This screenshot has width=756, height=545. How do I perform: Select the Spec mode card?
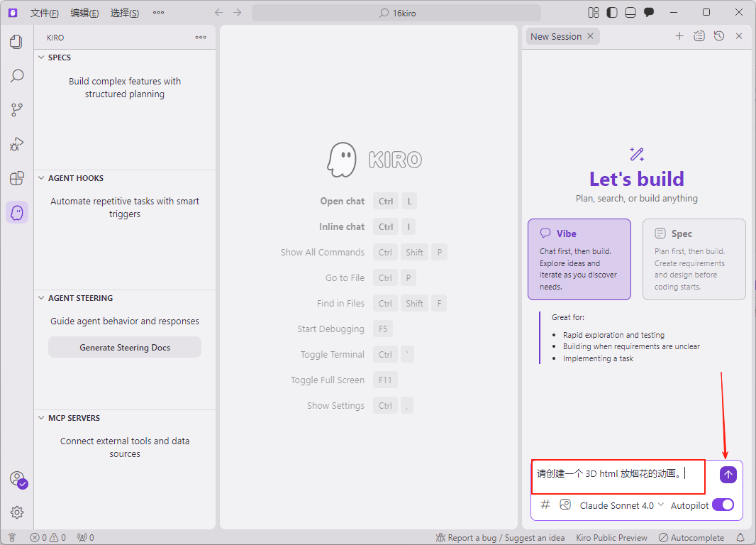click(694, 259)
